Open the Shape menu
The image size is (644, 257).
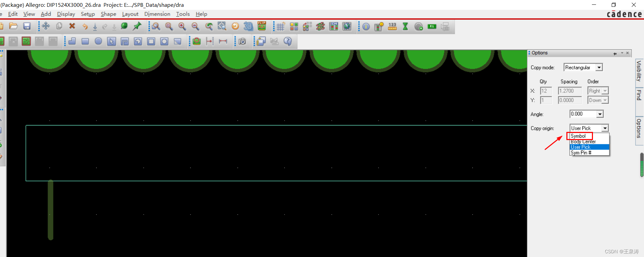108,14
